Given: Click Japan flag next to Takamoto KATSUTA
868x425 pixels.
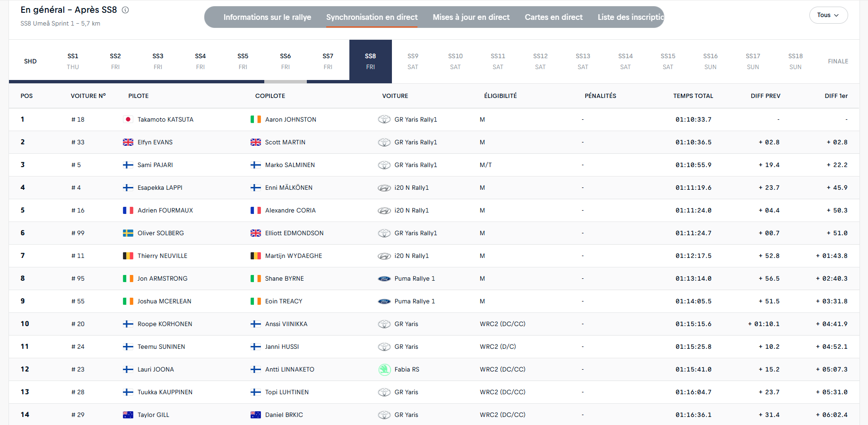Looking at the screenshot, I should click(x=128, y=119).
